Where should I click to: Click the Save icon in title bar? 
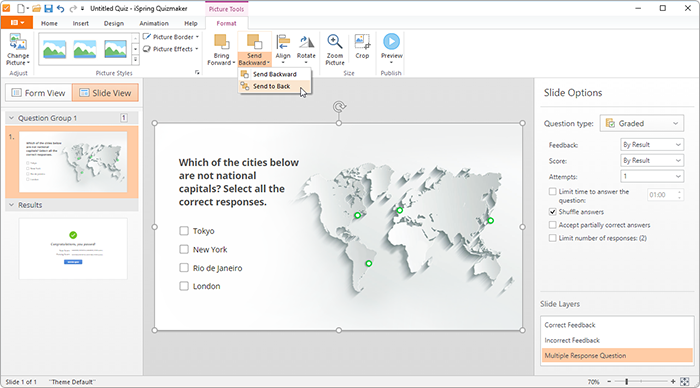pos(49,8)
